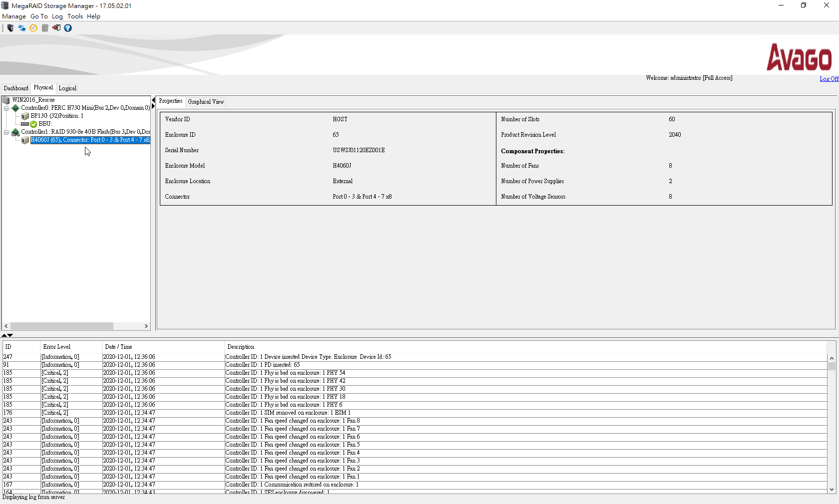839x504 pixels.
Task: Click the orange clock-style toolbar icon
Action: 33,28
